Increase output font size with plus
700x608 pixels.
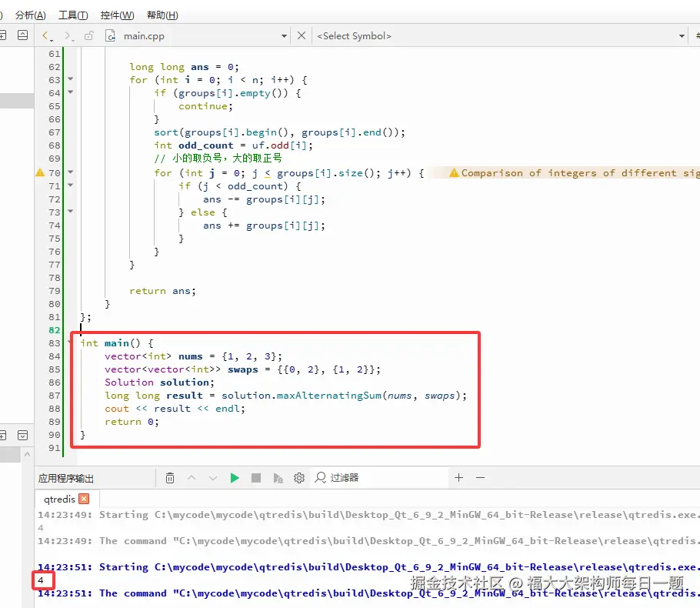click(458, 478)
